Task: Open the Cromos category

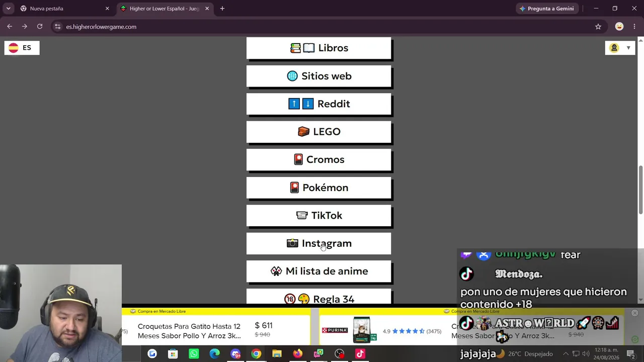Action: [319, 160]
